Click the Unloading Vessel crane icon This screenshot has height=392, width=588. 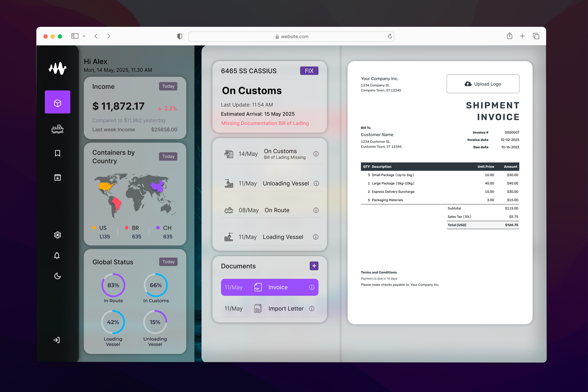pos(229,183)
